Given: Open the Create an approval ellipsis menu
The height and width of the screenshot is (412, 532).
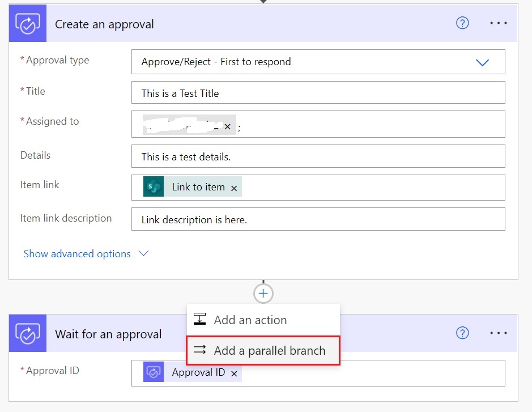Looking at the screenshot, I should point(499,23).
